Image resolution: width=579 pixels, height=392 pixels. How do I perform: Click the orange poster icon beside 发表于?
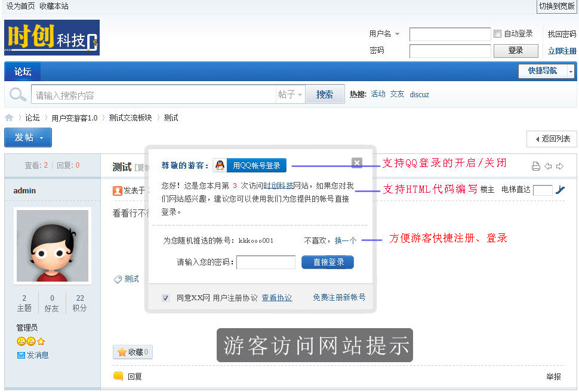pyautogui.click(x=118, y=191)
